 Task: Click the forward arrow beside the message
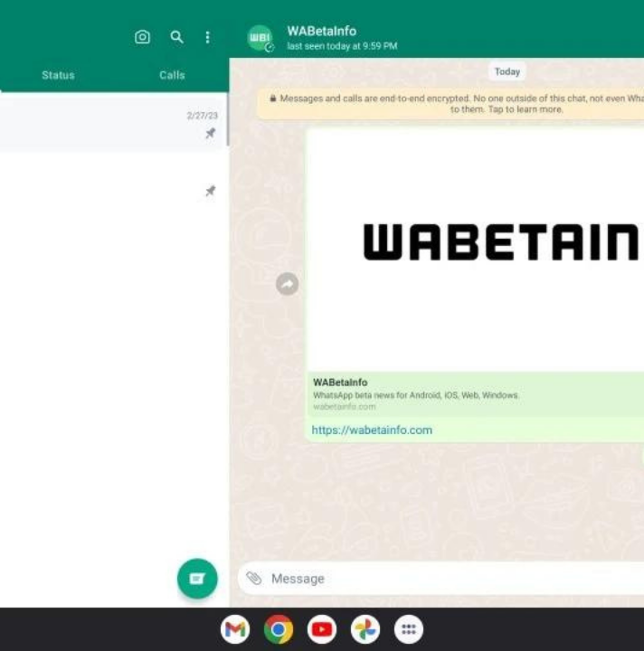tap(288, 284)
